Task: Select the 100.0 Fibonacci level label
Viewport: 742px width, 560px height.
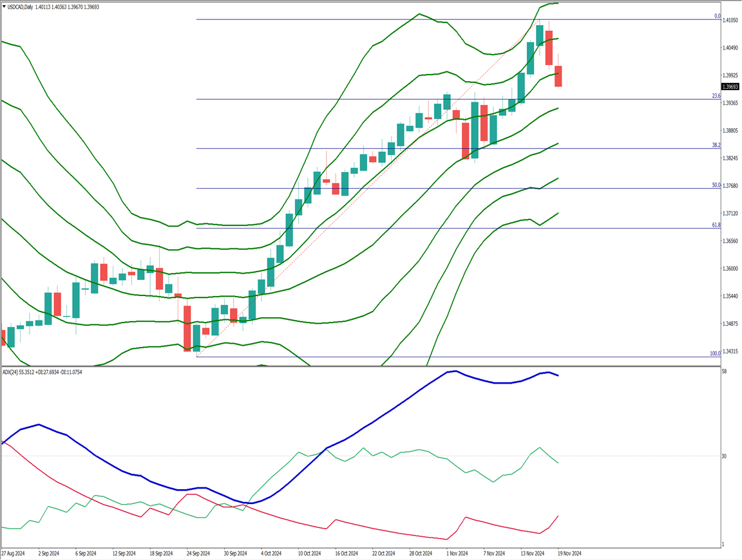Action: (x=714, y=353)
